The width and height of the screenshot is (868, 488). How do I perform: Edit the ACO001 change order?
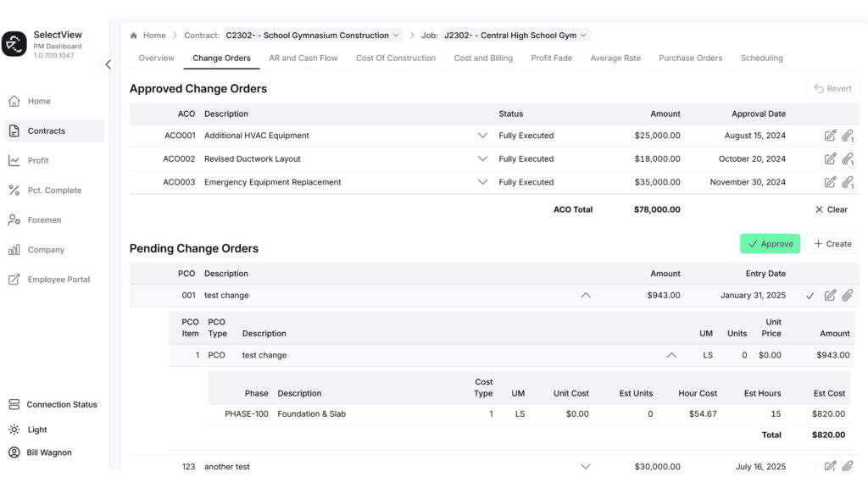[x=832, y=135]
